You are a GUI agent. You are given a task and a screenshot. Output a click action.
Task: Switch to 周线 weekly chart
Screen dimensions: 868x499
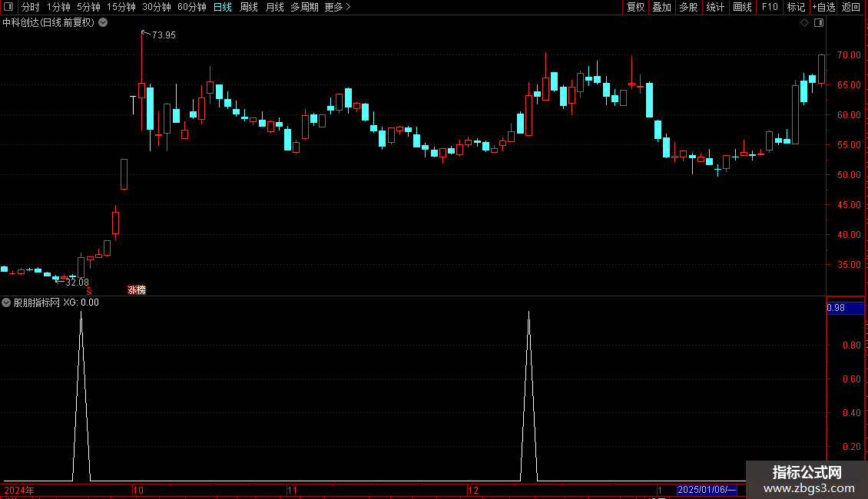pos(249,7)
